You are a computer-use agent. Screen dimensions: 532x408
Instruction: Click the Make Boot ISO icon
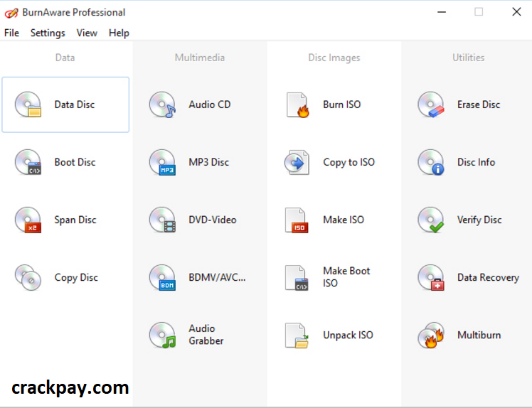click(x=297, y=278)
